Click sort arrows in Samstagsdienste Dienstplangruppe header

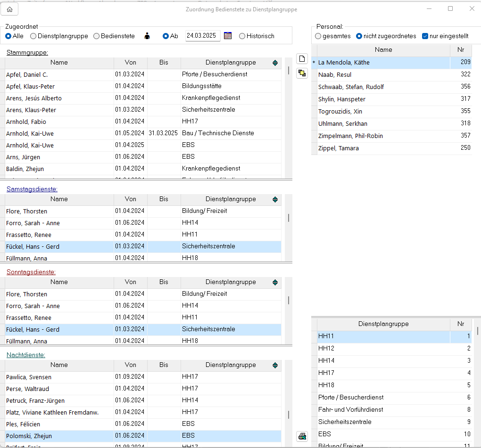coord(275,199)
